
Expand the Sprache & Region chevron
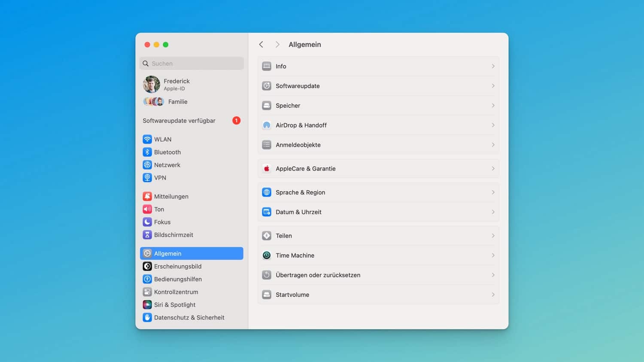coord(493,192)
